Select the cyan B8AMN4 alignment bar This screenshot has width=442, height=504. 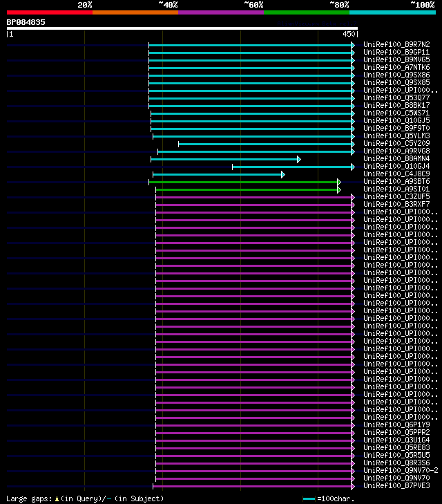coord(226,159)
